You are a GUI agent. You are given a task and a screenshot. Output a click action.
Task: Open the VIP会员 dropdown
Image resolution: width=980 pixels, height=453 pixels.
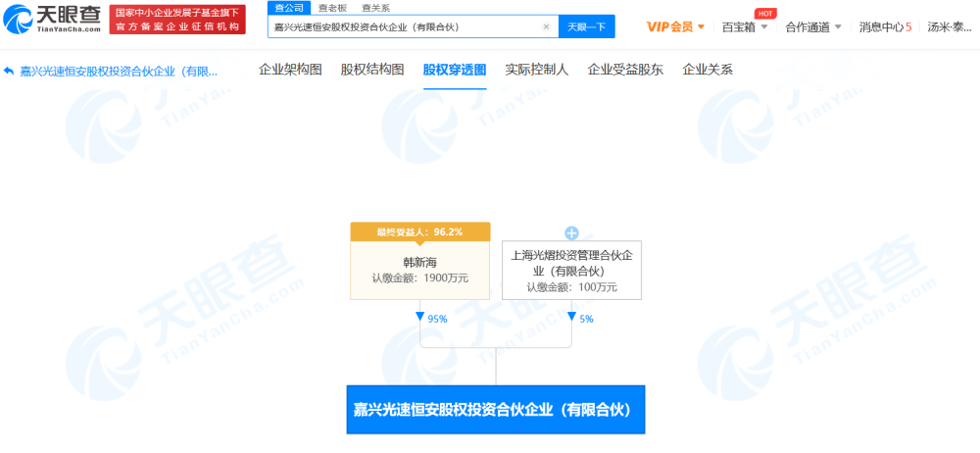click(x=675, y=26)
